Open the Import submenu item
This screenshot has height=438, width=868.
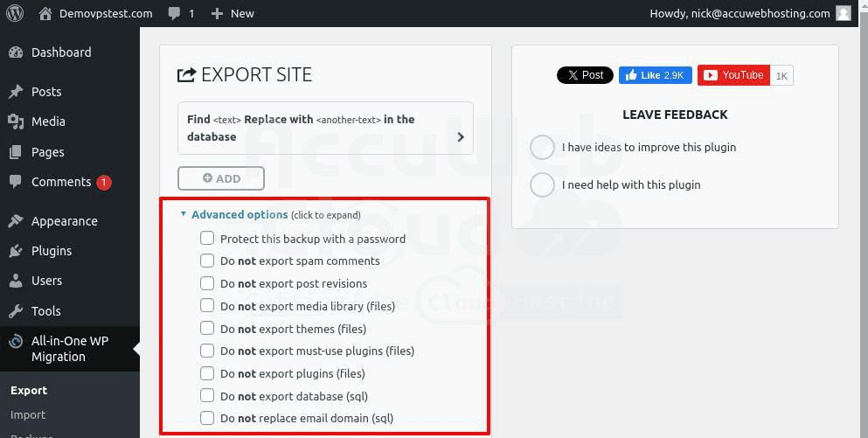[x=28, y=414]
